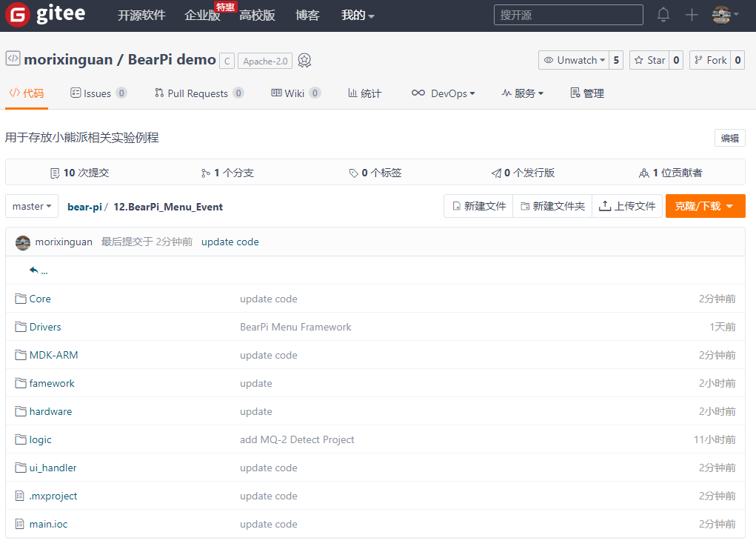Click 博客 in the top navigation
Image resolution: width=756 pixels, height=555 pixels.
(307, 16)
